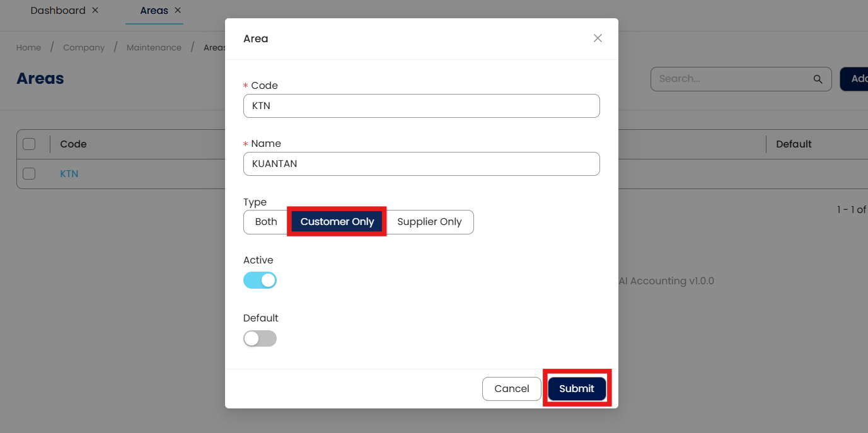Tick the select-all checkbox in table header
This screenshot has width=868, height=433.
[29, 144]
